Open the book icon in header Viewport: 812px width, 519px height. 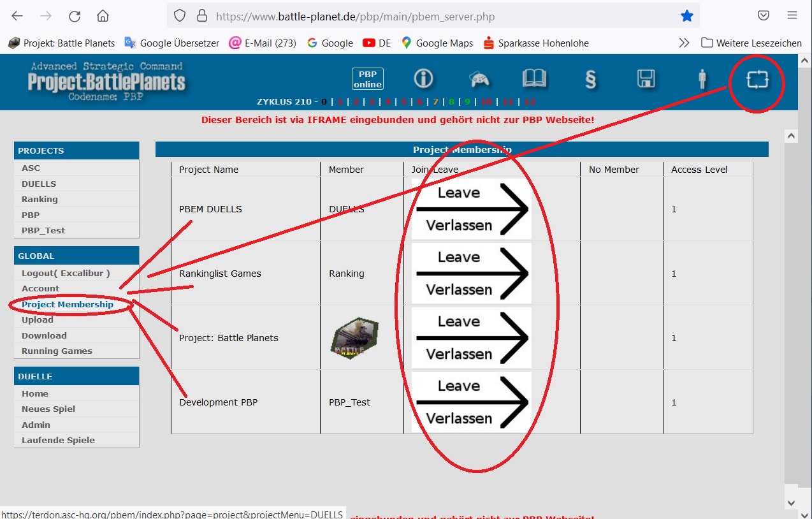(534, 78)
